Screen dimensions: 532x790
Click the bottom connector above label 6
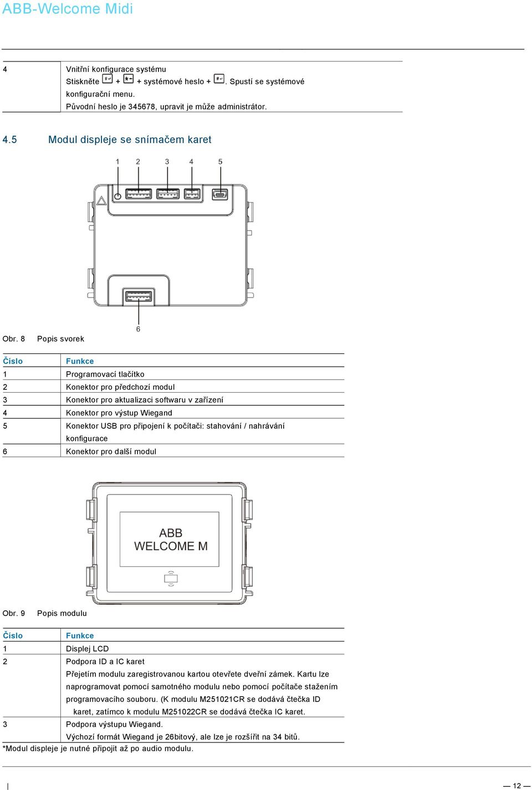pyautogui.click(x=139, y=296)
